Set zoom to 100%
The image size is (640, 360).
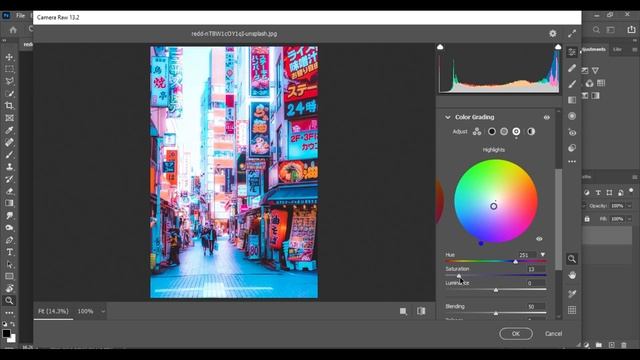coord(85,311)
